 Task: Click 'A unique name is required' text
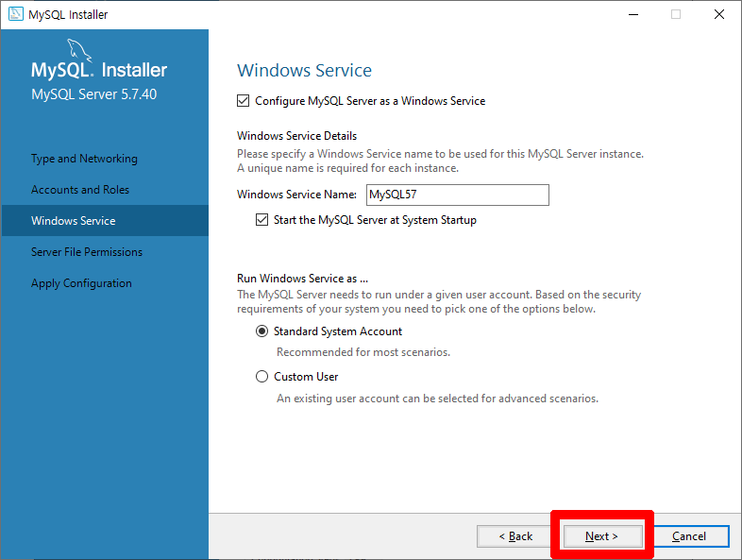click(347, 168)
